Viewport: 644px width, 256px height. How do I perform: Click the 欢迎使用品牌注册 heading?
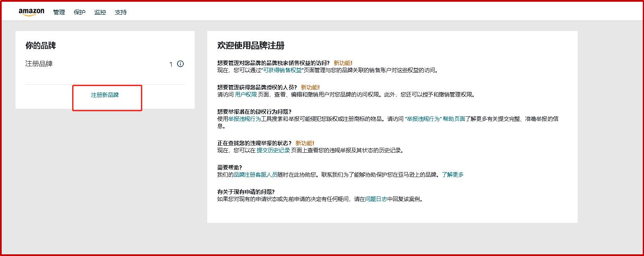point(251,45)
